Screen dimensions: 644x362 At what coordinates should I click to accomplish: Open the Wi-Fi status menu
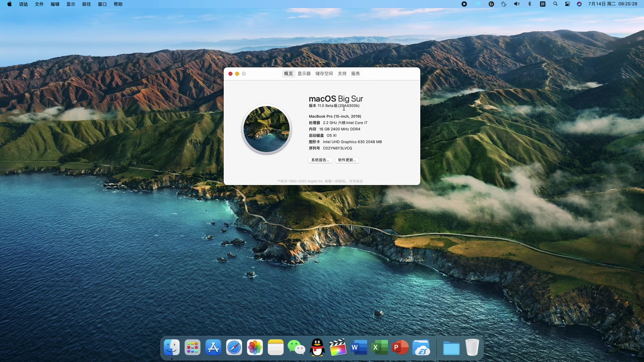pos(478,4)
